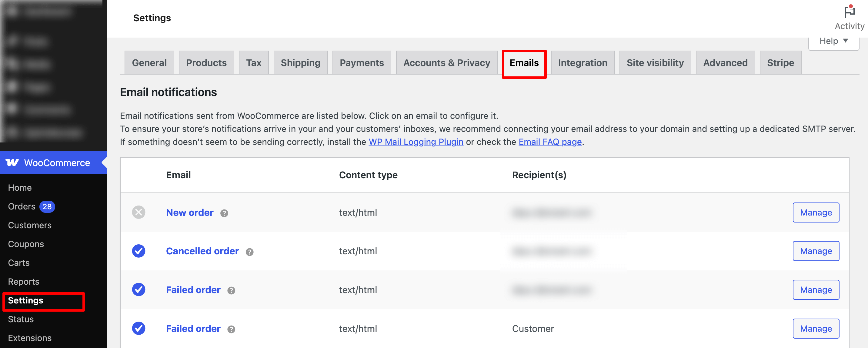868x348 pixels.
Task: Switch to the Products tab
Action: coord(206,63)
